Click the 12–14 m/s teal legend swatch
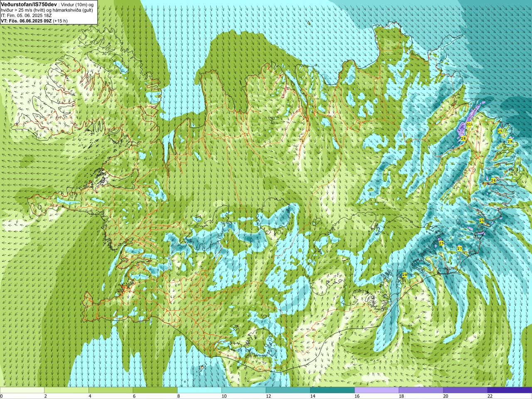Viewport: 532px width, 399px height. pos(288,390)
